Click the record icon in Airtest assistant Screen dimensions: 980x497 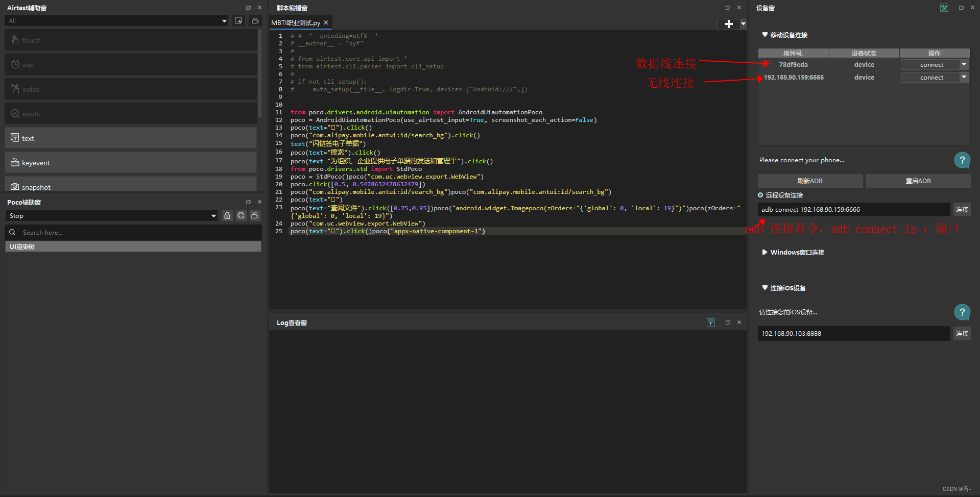(x=255, y=21)
